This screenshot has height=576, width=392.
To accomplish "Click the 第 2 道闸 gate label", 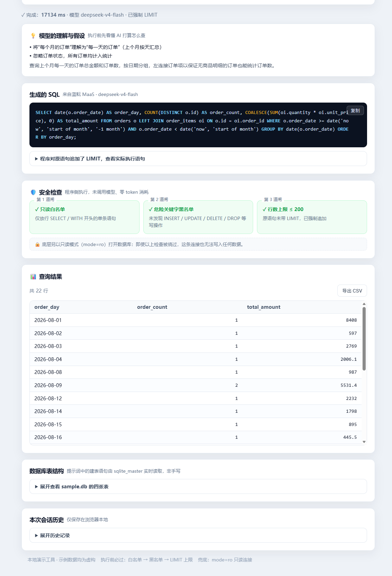I will [x=159, y=200].
